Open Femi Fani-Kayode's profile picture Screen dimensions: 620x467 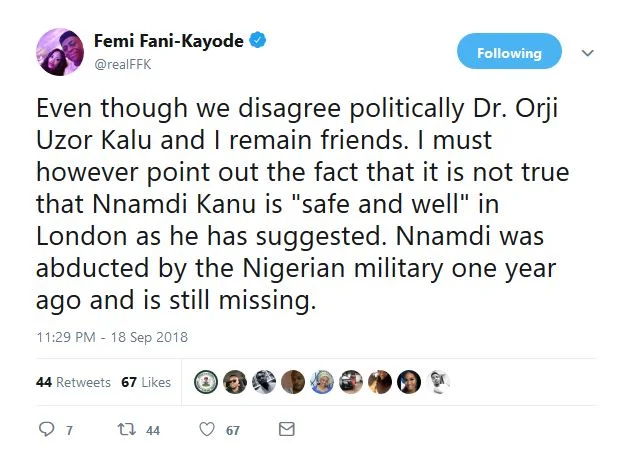click(60, 52)
